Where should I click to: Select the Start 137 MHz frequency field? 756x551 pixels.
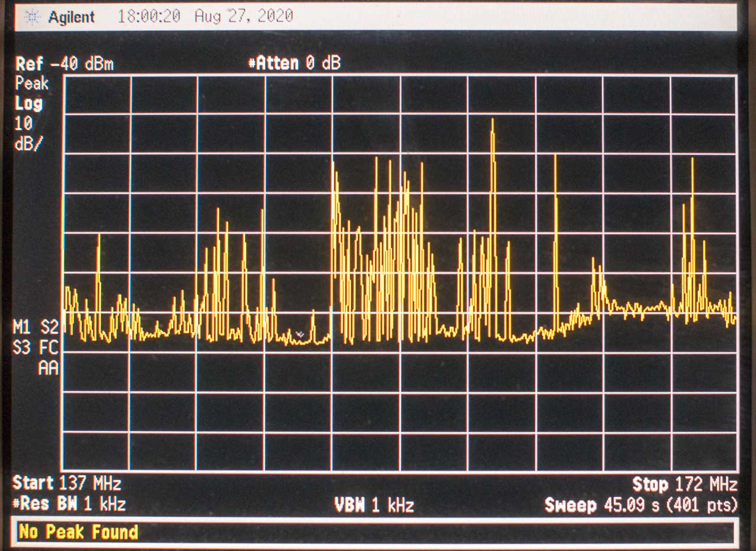pyautogui.click(x=67, y=484)
